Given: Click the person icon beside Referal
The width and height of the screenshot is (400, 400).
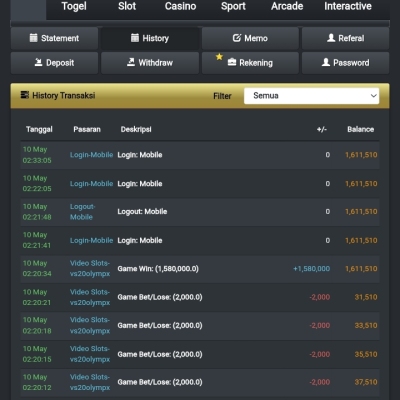Looking at the screenshot, I should [x=331, y=38].
